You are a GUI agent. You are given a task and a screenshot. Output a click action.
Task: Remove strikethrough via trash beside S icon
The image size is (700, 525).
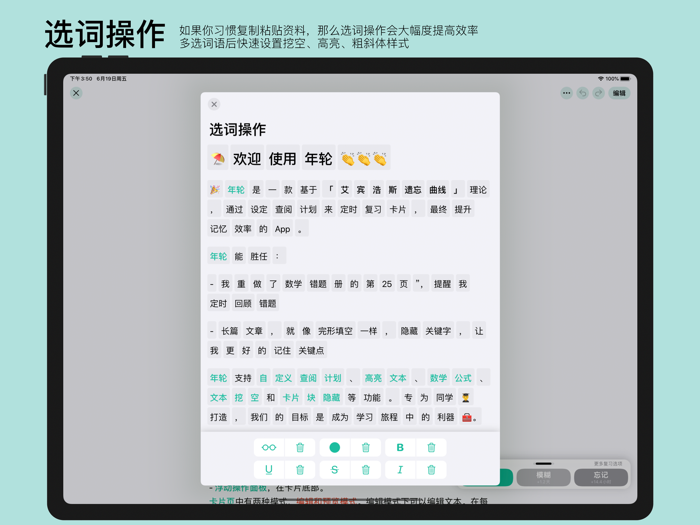pyautogui.click(x=366, y=470)
